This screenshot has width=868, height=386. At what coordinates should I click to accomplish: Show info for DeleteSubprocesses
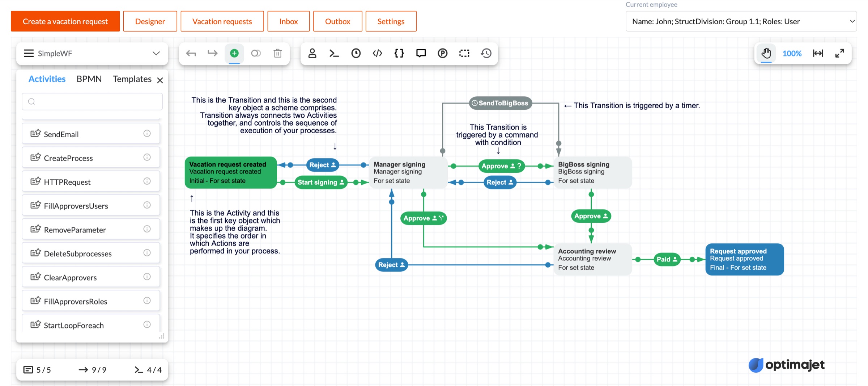coord(147,253)
